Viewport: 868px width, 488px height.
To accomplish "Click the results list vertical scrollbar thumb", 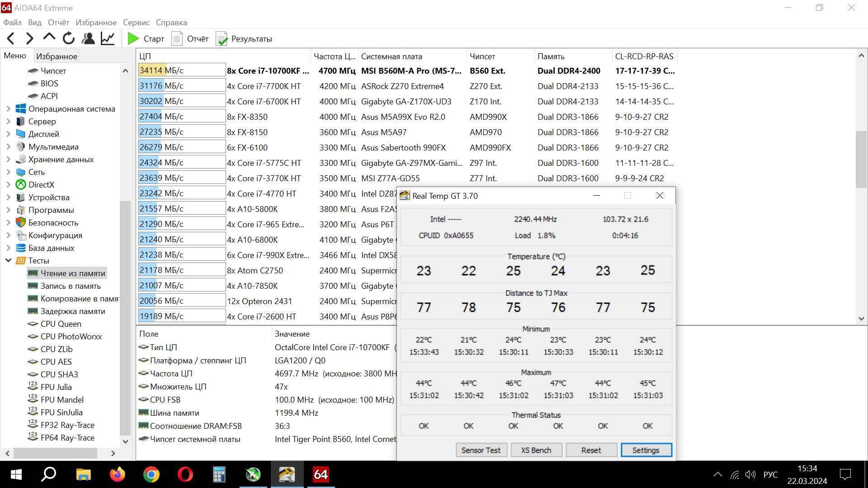I will pos(861,159).
